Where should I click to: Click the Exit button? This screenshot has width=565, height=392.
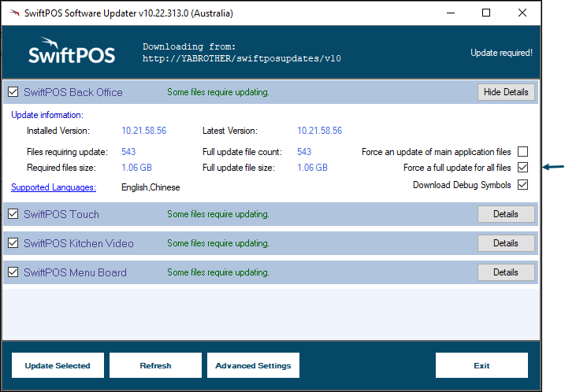(x=481, y=365)
